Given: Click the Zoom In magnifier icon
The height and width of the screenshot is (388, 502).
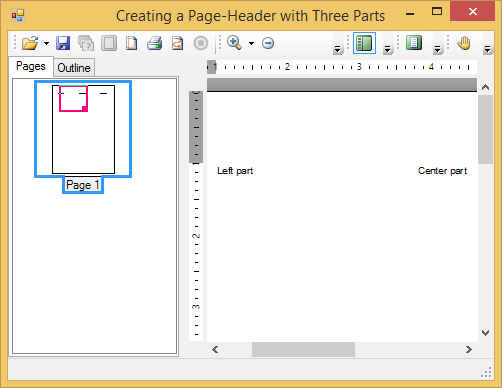Looking at the screenshot, I should click(x=234, y=43).
